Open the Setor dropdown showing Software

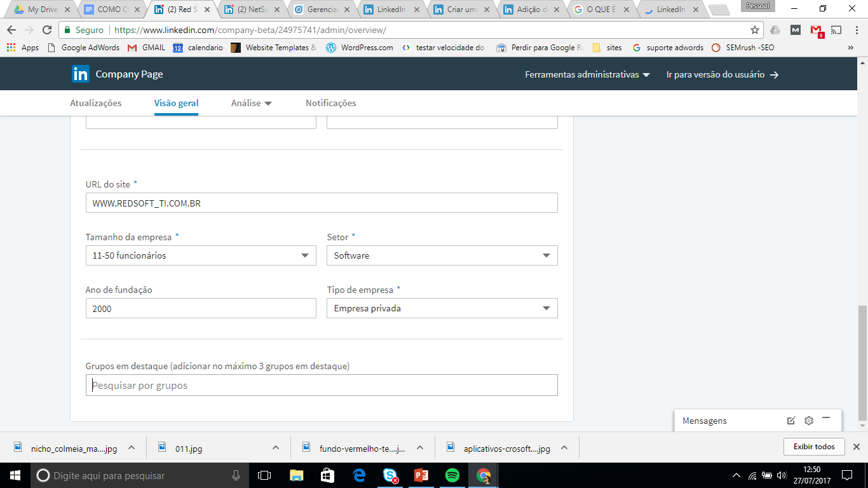[x=442, y=255]
